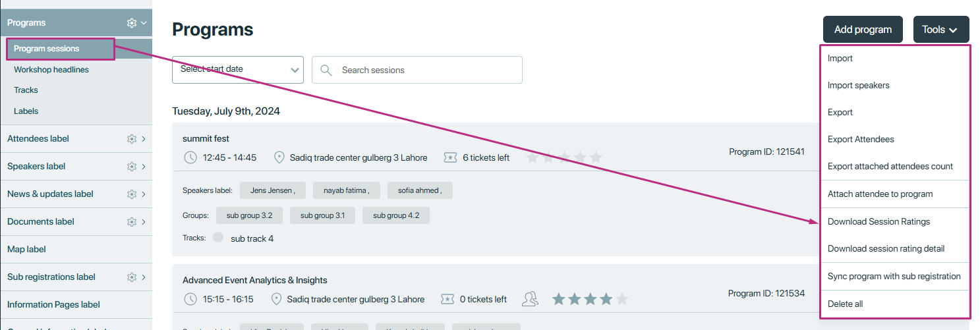Select Download Session Ratings from Tools menu
This screenshot has height=330, width=980.
tap(879, 222)
